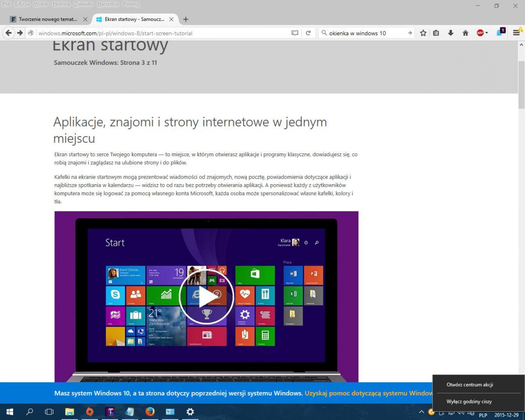Open the Pomoc menu

[131, 4]
